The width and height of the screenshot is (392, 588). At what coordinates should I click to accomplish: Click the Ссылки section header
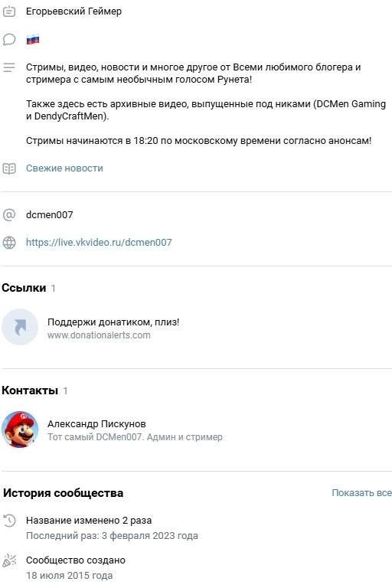click(24, 288)
